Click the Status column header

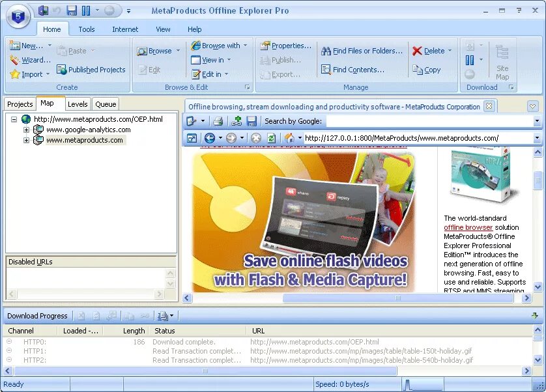(x=198, y=331)
